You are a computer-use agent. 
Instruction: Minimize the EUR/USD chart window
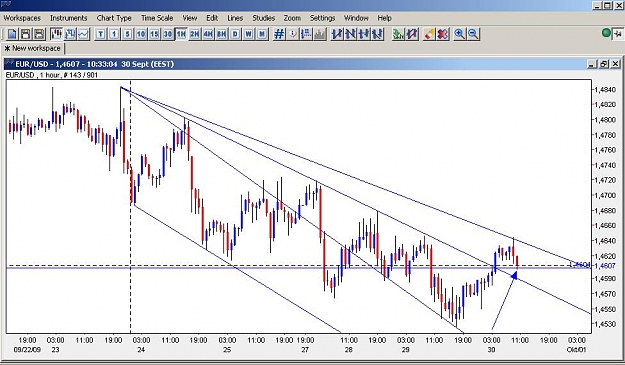[x=593, y=64]
